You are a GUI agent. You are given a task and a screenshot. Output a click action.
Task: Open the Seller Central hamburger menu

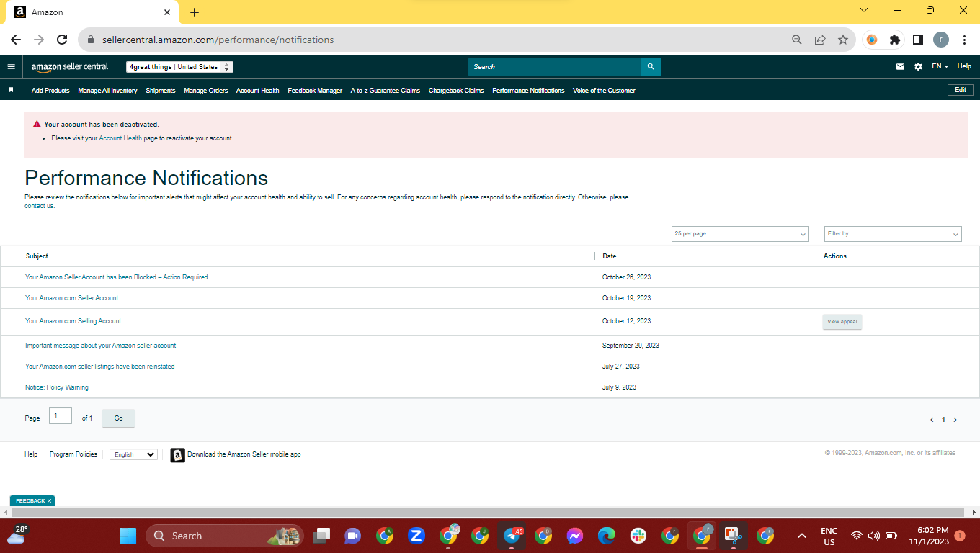pos(11,67)
